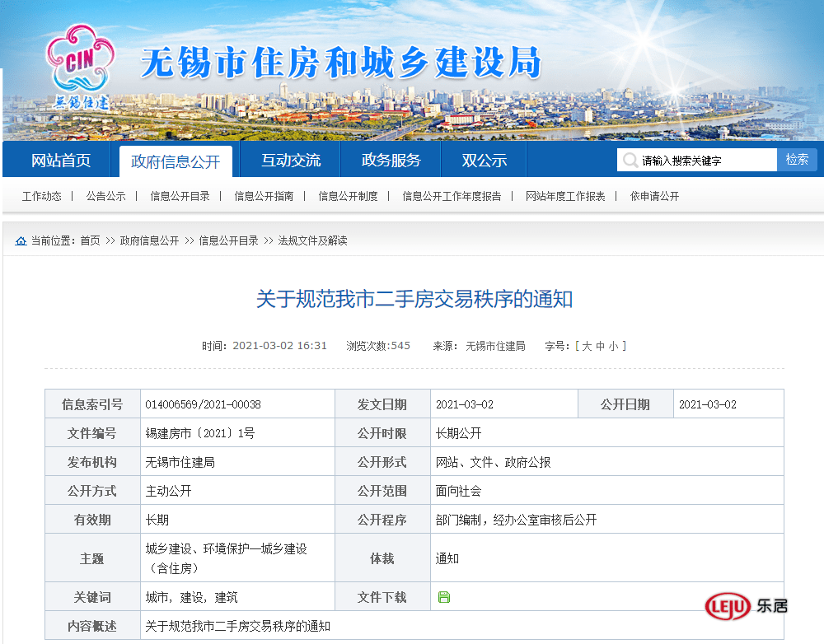Click the home icon beside 当前位置

21,240
